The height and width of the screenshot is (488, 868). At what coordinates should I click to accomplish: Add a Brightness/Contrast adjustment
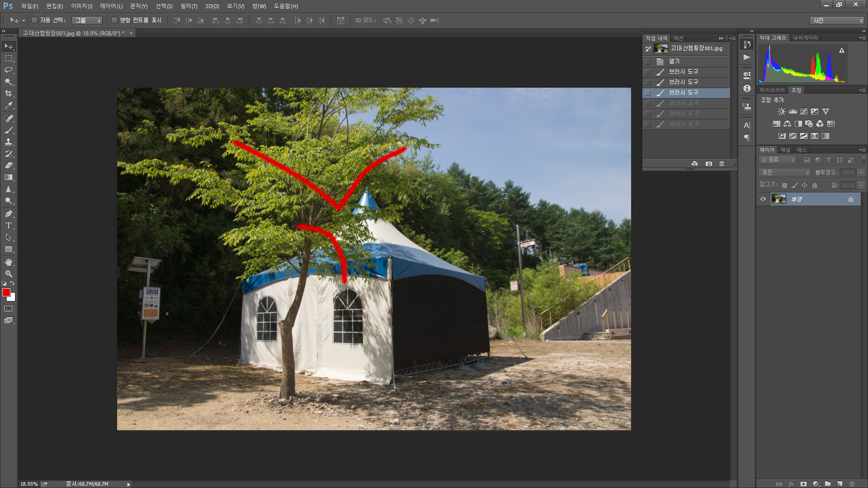pos(782,112)
